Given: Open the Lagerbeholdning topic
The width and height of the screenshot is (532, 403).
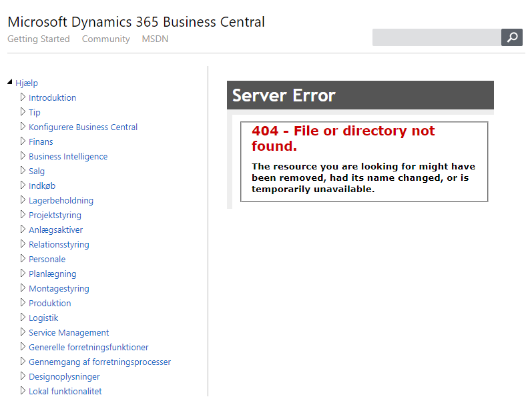Looking at the screenshot, I should 61,200.
